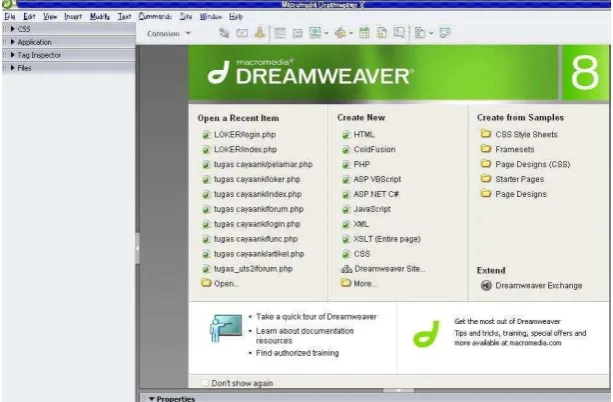Viewport: 613px width, 402px height.
Task: Open the Help menu
Action: pos(236,16)
